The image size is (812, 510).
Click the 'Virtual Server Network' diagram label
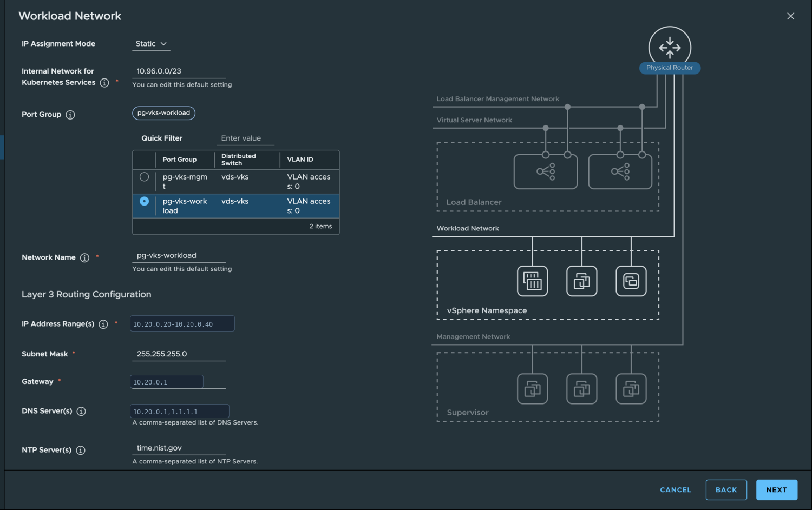pos(474,120)
